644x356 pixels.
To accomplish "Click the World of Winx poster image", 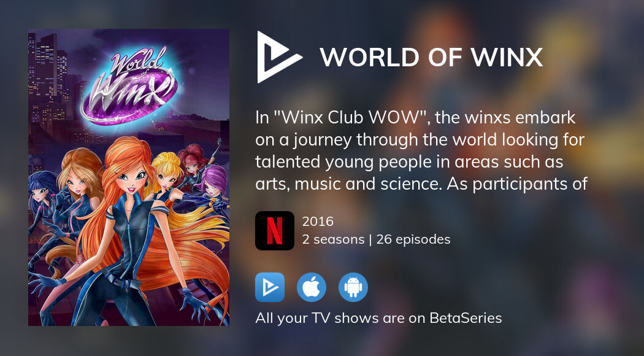I will (129, 177).
